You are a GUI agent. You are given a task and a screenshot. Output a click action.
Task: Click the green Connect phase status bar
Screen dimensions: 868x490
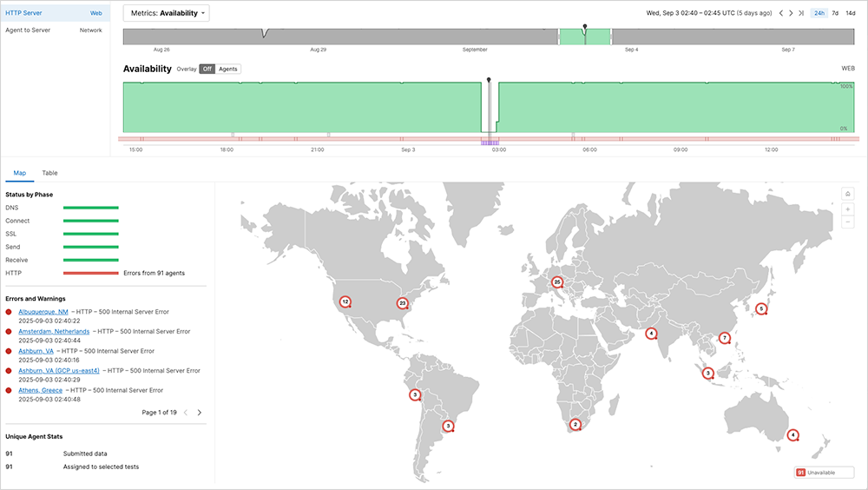pyautogui.click(x=91, y=221)
